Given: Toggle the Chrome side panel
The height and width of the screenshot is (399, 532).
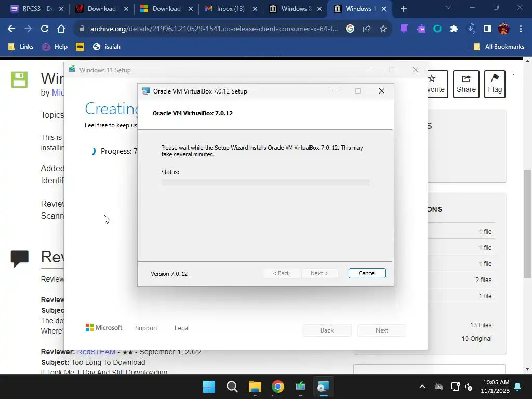Looking at the screenshot, I should click(487, 29).
